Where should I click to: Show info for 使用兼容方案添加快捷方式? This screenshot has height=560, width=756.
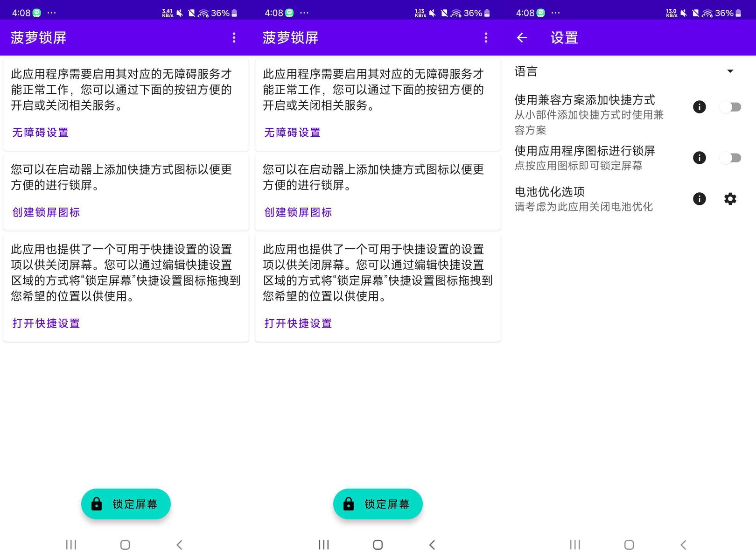[x=699, y=107]
